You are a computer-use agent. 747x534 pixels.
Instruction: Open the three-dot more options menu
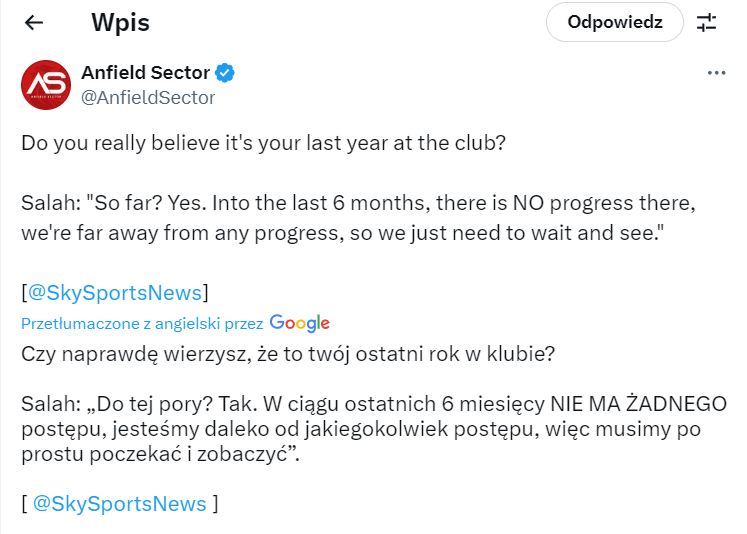pos(716,73)
